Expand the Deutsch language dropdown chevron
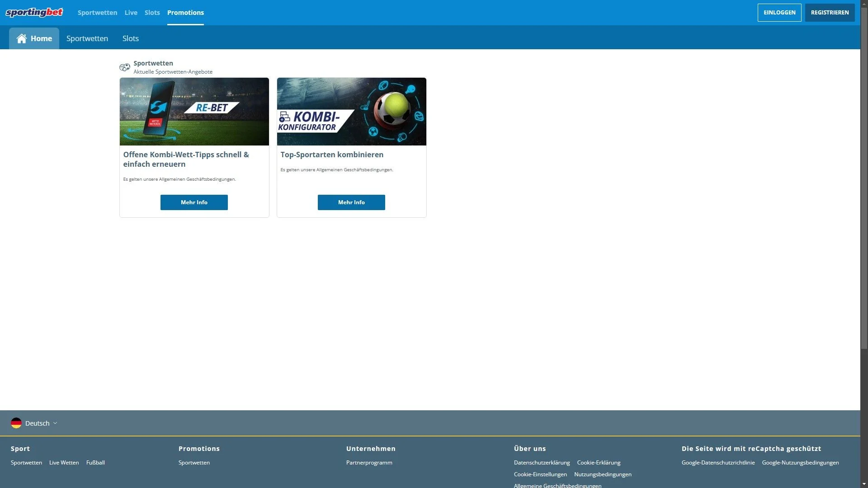868x488 pixels. (55, 423)
